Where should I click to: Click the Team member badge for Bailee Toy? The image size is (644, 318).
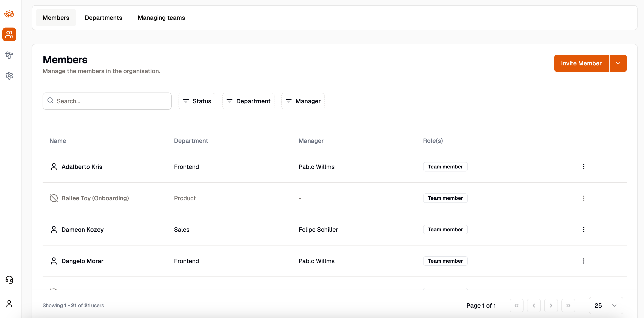point(445,198)
